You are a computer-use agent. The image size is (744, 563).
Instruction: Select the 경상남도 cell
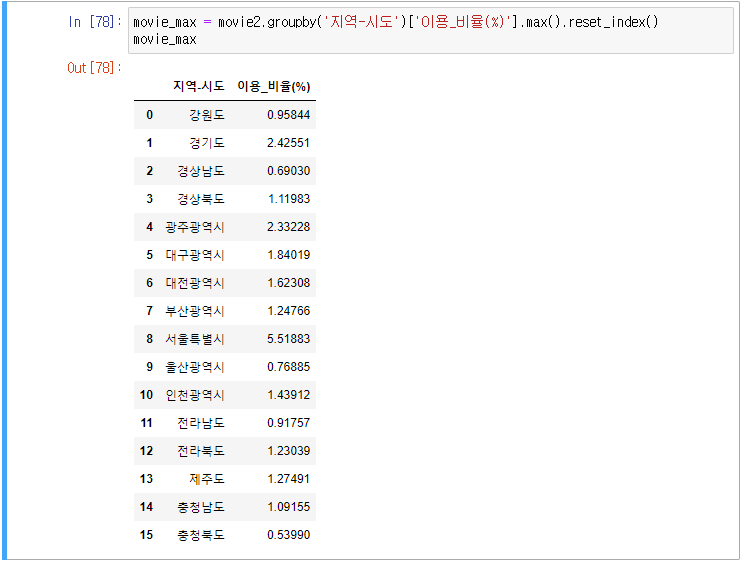tap(201, 171)
